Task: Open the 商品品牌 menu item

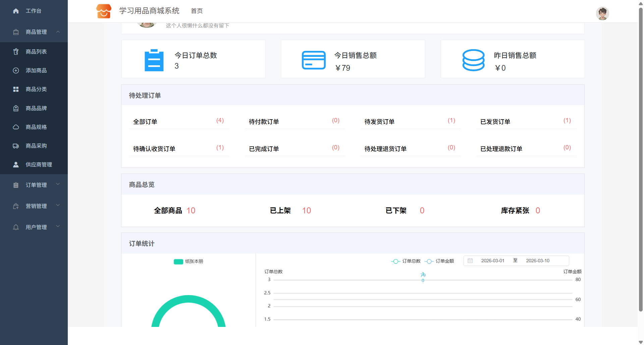Action: pos(36,108)
